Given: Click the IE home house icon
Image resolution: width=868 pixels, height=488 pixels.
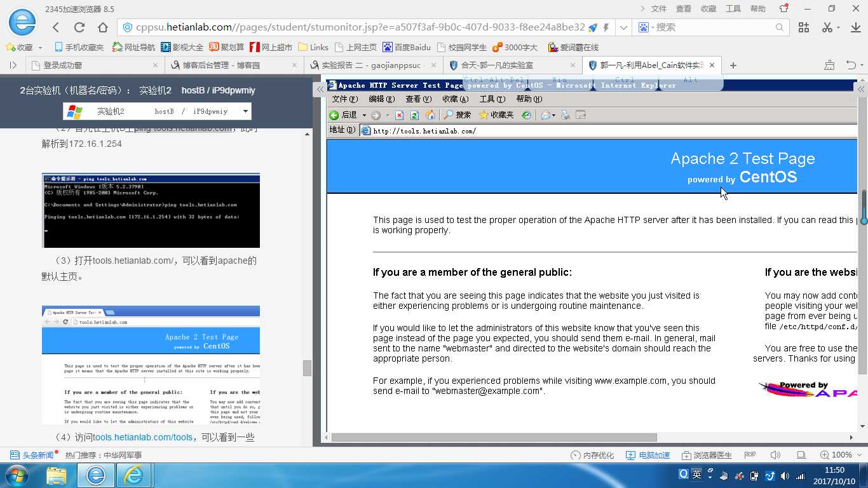Looking at the screenshot, I should (x=431, y=115).
